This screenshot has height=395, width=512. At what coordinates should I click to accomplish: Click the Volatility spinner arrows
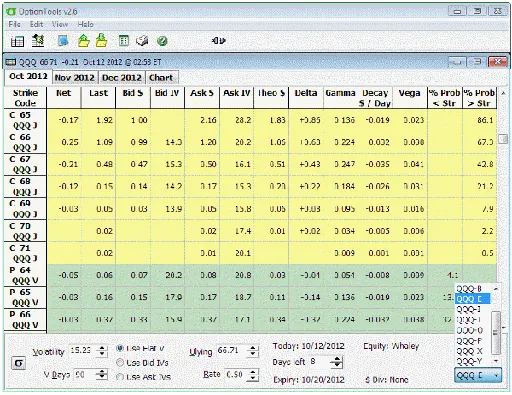[102, 351]
